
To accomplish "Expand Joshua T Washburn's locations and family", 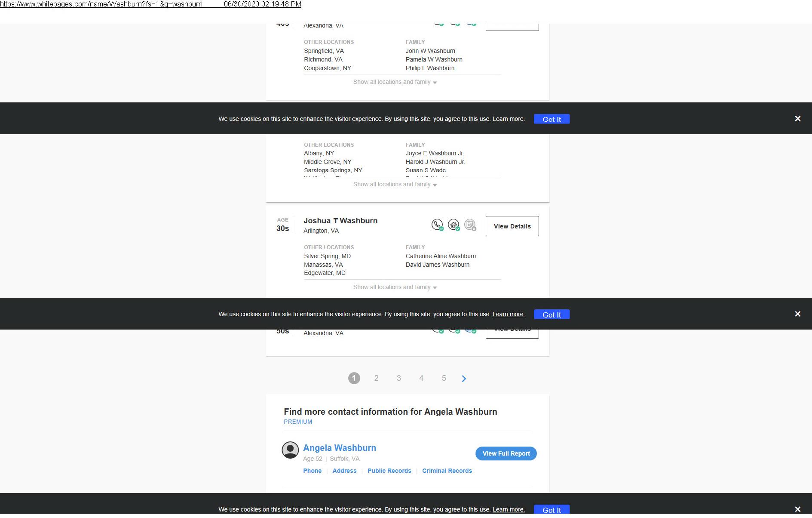I will 395,287.
